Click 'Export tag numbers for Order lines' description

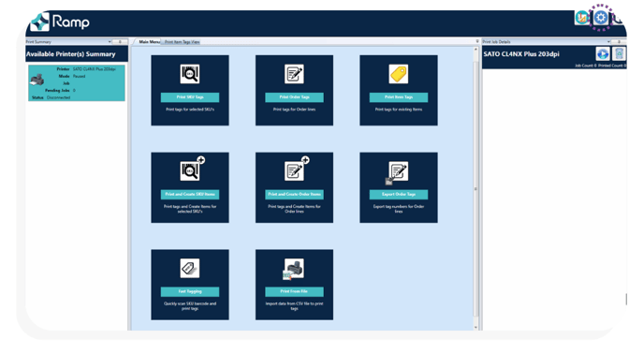pos(399,209)
